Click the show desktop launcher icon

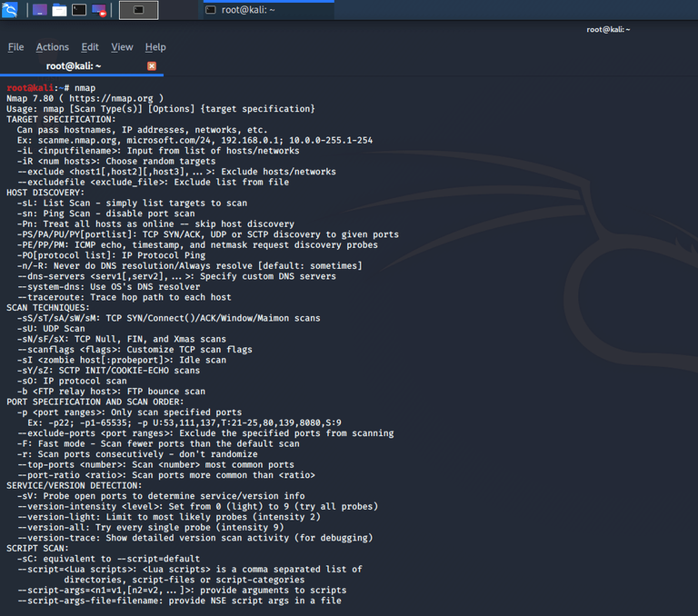pyautogui.click(x=40, y=10)
